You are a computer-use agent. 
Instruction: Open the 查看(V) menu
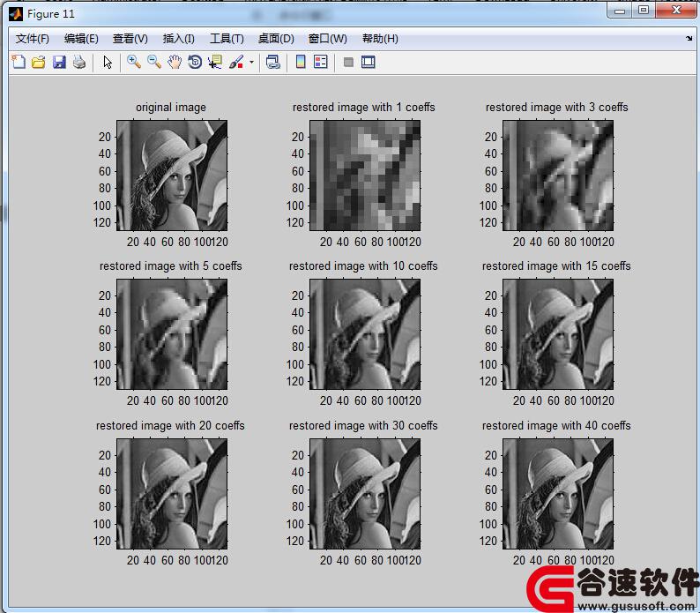point(130,39)
